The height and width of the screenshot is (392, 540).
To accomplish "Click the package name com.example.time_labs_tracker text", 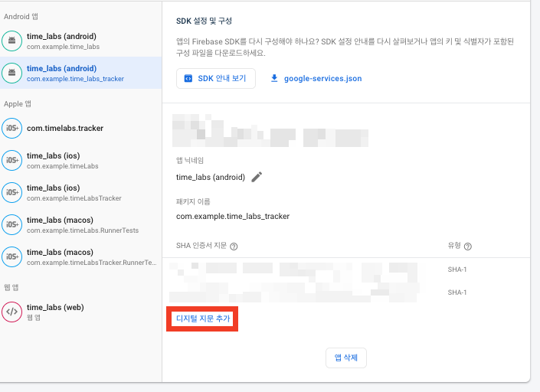I will (233, 216).
